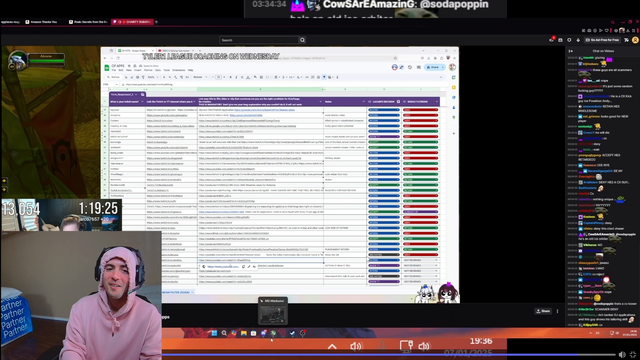Open Tasks from Sheets side panel
Screen dimensions: 640x360
[x=453, y=98]
